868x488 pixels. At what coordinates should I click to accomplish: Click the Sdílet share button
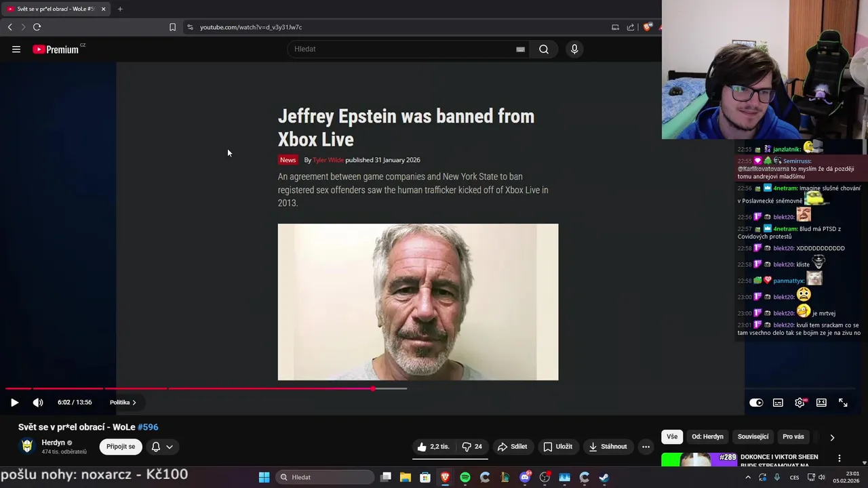click(512, 447)
